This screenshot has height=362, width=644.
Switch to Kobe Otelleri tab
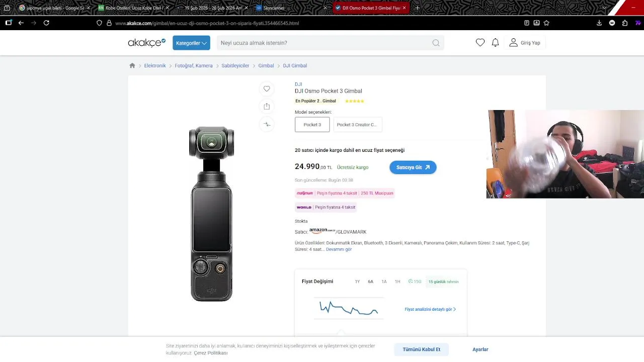(x=133, y=8)
